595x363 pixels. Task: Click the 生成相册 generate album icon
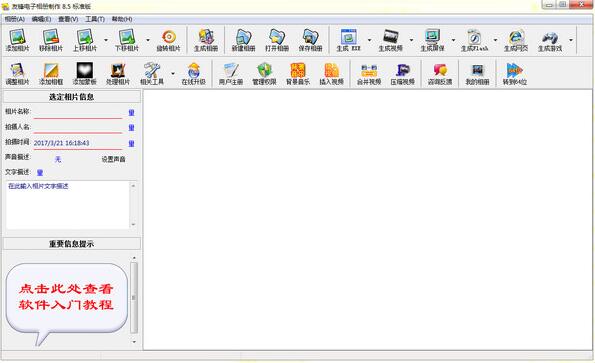206,37
